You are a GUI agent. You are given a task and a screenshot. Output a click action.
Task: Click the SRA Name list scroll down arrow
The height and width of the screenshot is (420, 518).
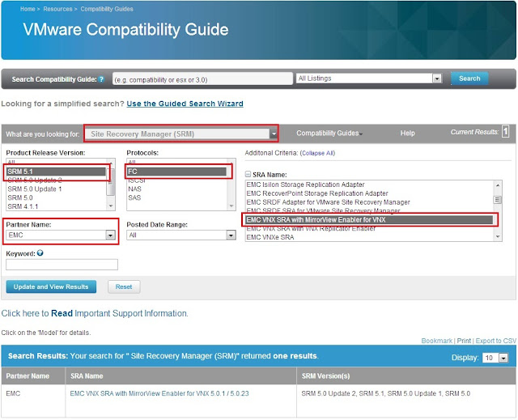(498, 237)
